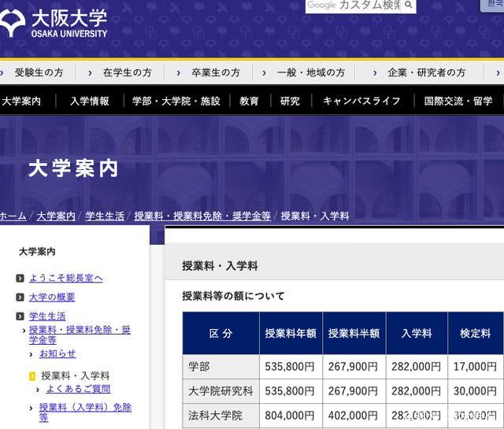Click 267,900円 in the 大学院研究科 row
This screenshot has height=429, width=504.
[353, 391]
